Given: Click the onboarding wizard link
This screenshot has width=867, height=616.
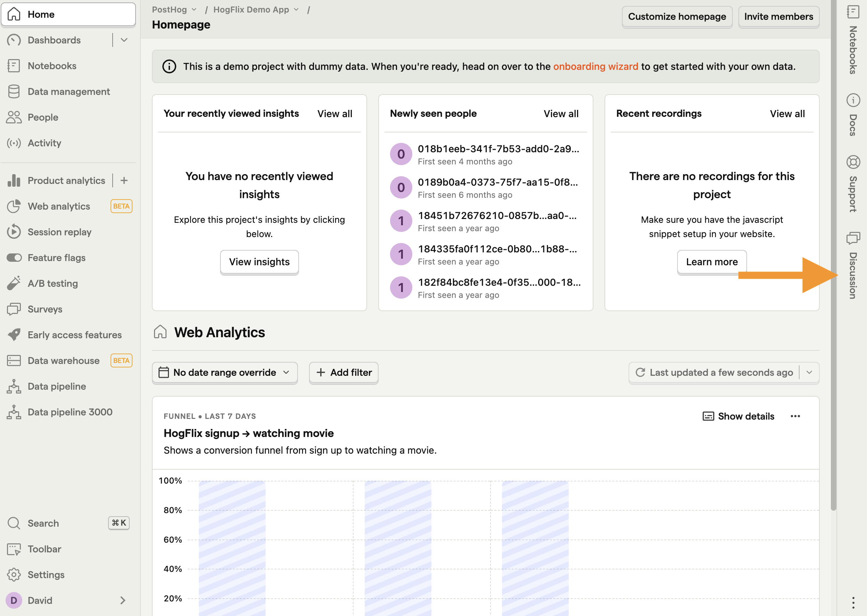Looking at the screenshot, I should [595, 65].
